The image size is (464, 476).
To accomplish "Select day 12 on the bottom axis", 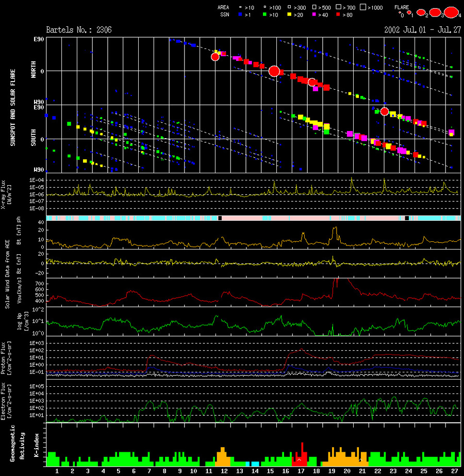I will click(x=224, y=471).
